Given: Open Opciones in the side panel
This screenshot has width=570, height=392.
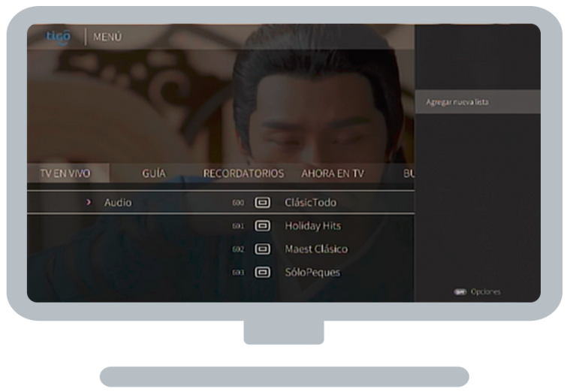Looking at the screenshot, I should pos(485,291).
